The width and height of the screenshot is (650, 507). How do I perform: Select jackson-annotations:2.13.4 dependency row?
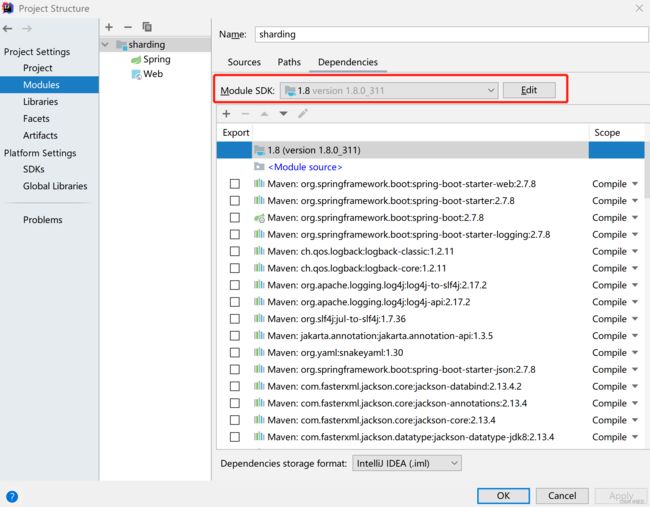coord(430,403)
